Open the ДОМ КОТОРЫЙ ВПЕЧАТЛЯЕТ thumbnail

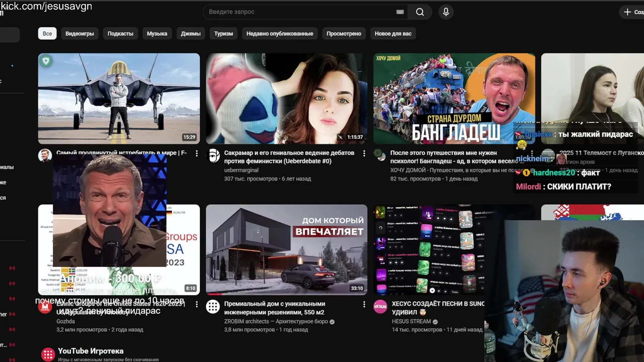click(286, 249)
